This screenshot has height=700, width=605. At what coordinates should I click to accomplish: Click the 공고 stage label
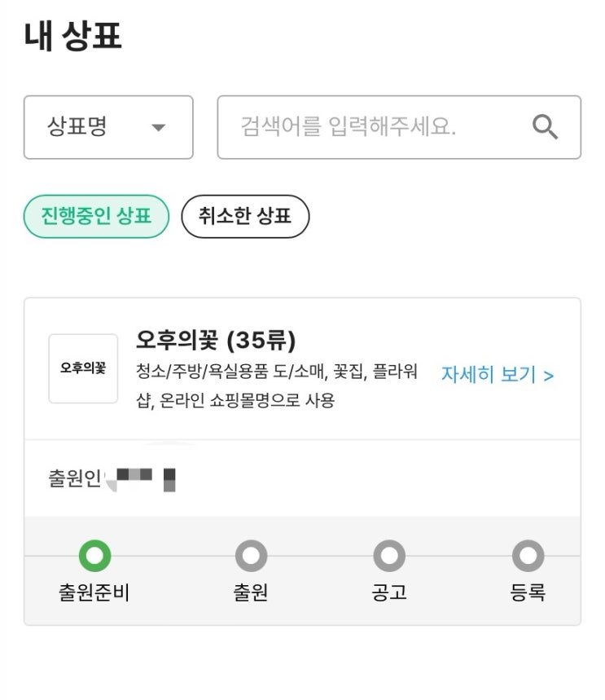pyautogui.click(x=389, y=593)
